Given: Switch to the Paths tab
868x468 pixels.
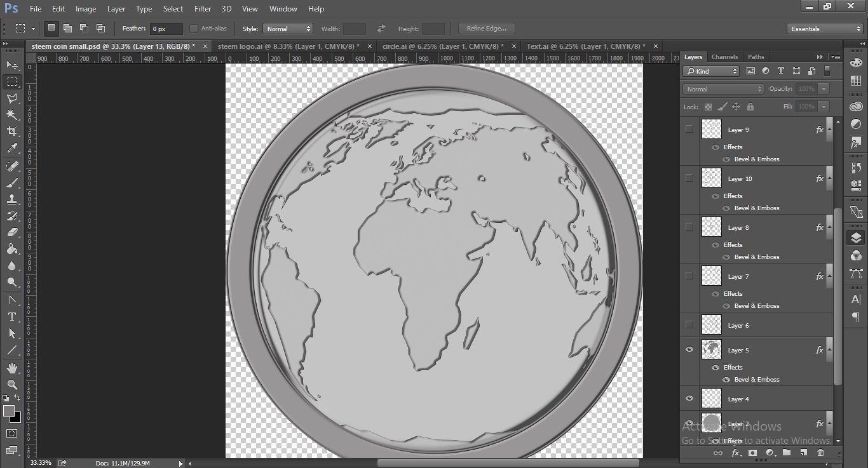Looking at the screenshot, I should [756, 57].
